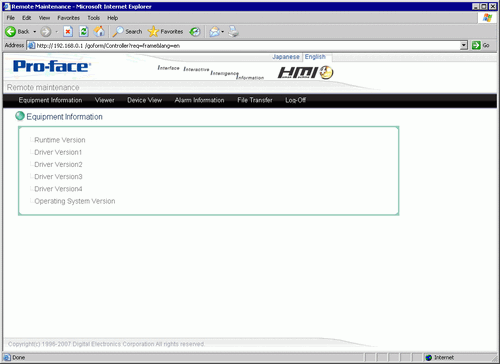
Task: Stop page loading with red X icon
Action: coord(68,32)
